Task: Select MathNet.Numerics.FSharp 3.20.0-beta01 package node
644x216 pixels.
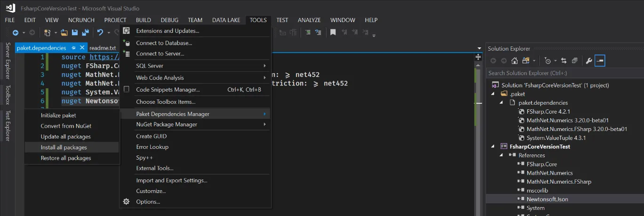Action: pos(577,129)
